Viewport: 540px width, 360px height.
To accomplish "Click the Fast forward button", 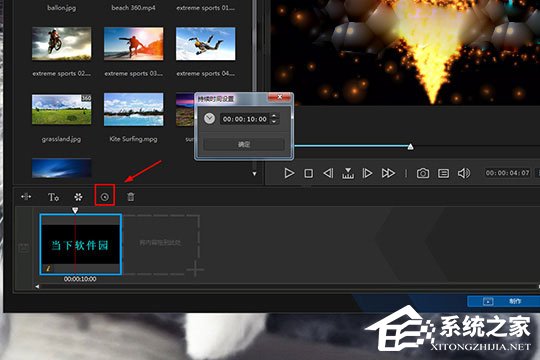I will pos(388,173).
